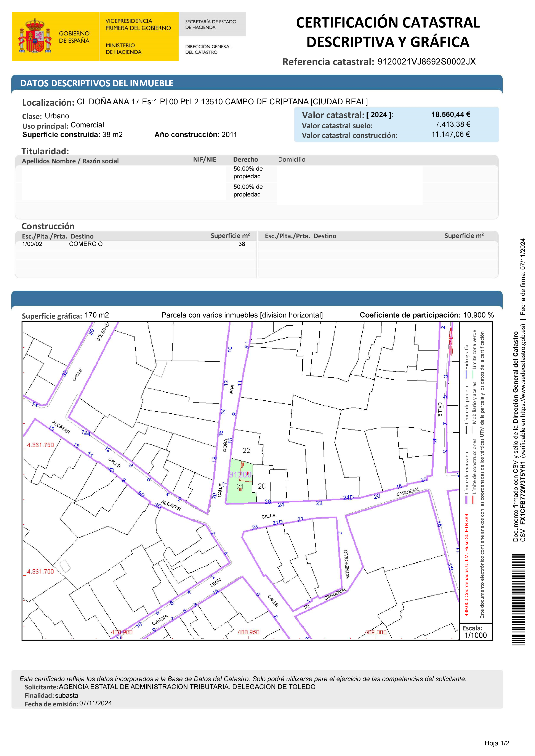The image size is (535, 756).
Task: Click the COMERCIO row in Construcción table
Action: click(x=86, y=244)
